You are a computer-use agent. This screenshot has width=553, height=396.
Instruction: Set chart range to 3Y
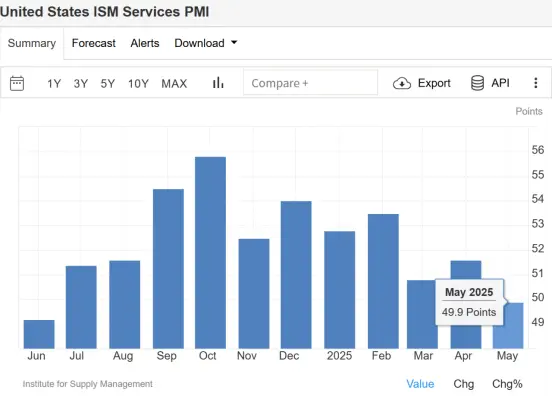coord(81,84)
